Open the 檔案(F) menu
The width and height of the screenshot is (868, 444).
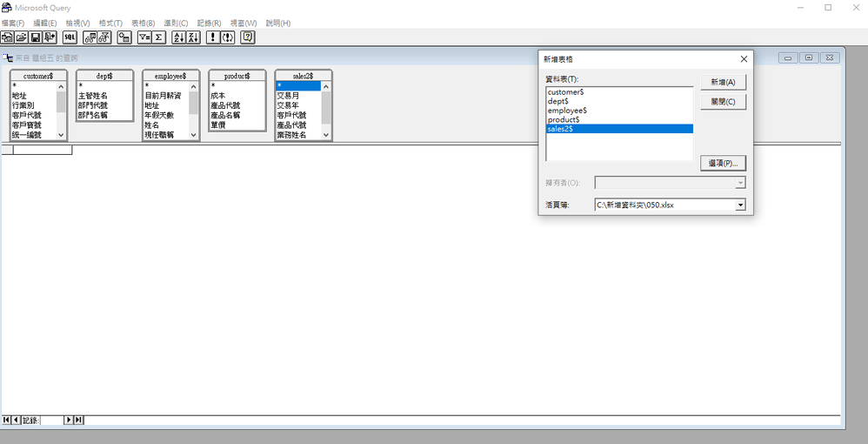[13, 24]
